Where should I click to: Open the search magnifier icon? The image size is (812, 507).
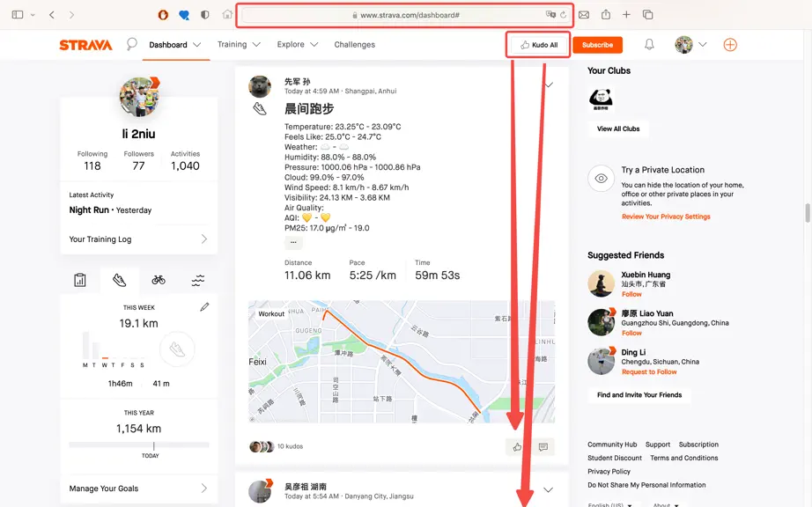click(x=131, y=45)
